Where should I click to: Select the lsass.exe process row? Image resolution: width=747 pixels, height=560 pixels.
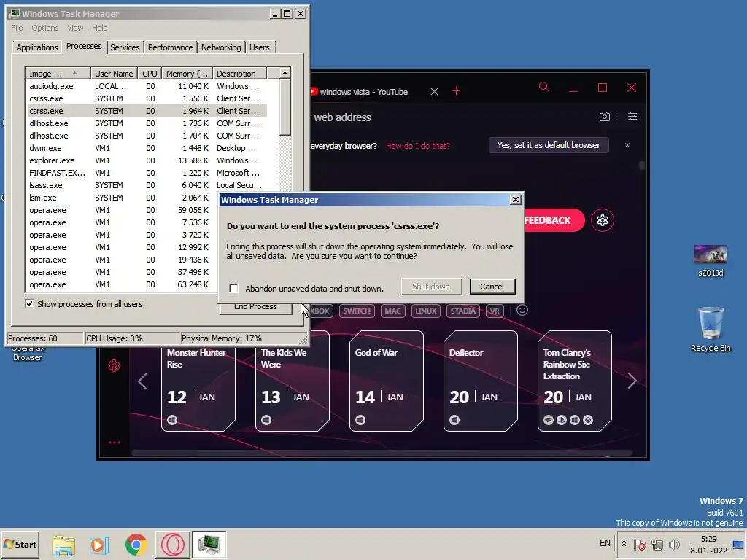tap(146, 185)
